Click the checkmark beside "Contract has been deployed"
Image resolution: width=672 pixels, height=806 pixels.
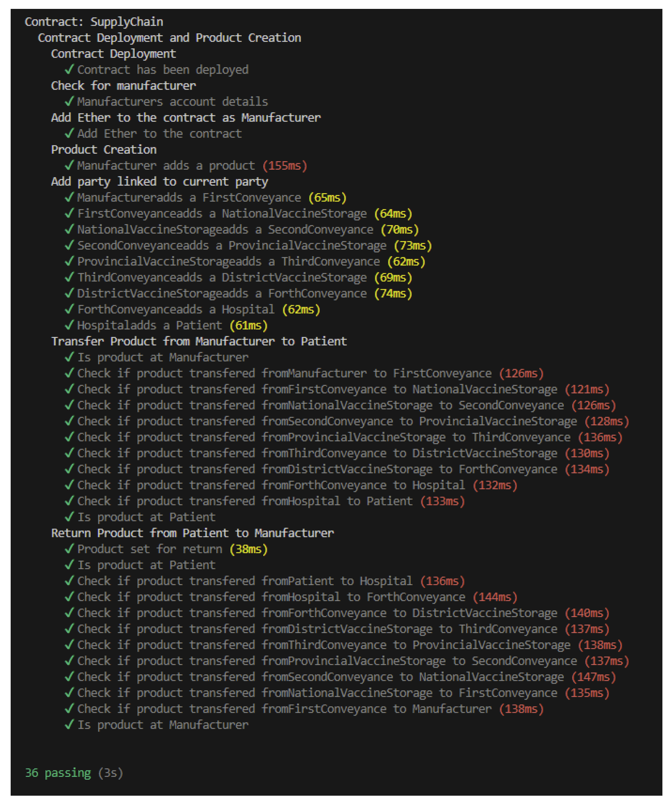coord(69,69)
